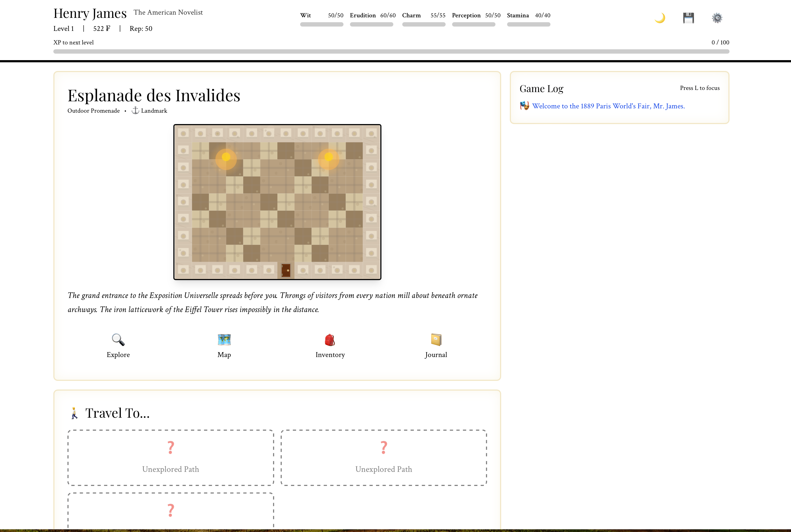This screenshot has height=532, width=791.
Task: Select the first Unexplored Path card
Action: [x=171, y=457]
